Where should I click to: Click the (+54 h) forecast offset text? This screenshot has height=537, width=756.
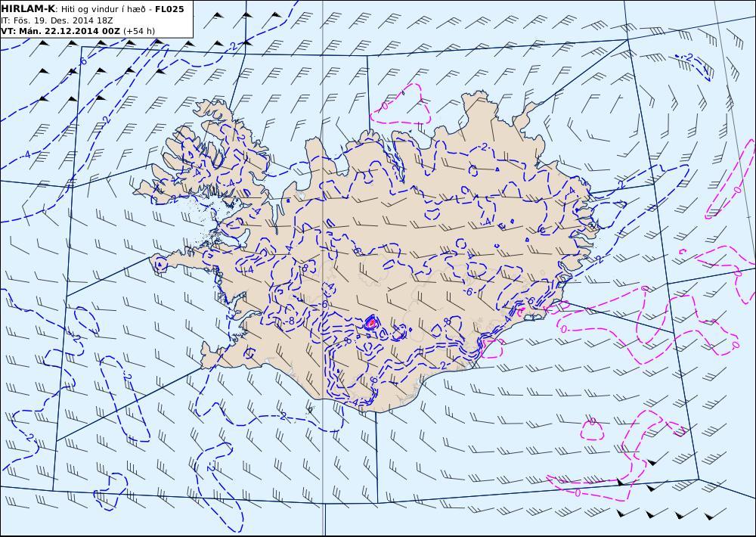[139, 31]
